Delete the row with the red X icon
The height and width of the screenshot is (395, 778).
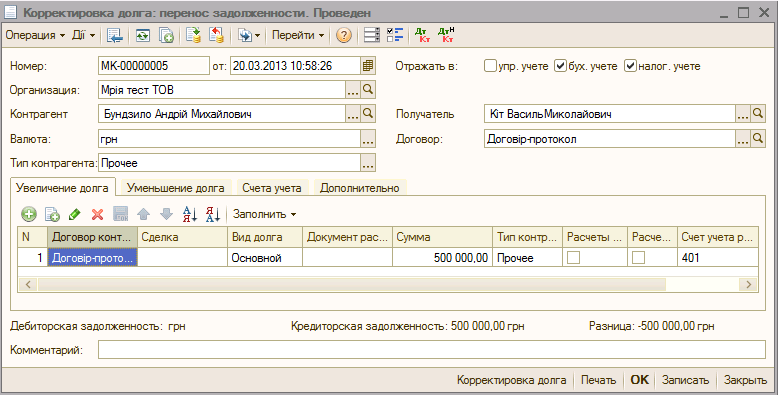coord(97,214)
